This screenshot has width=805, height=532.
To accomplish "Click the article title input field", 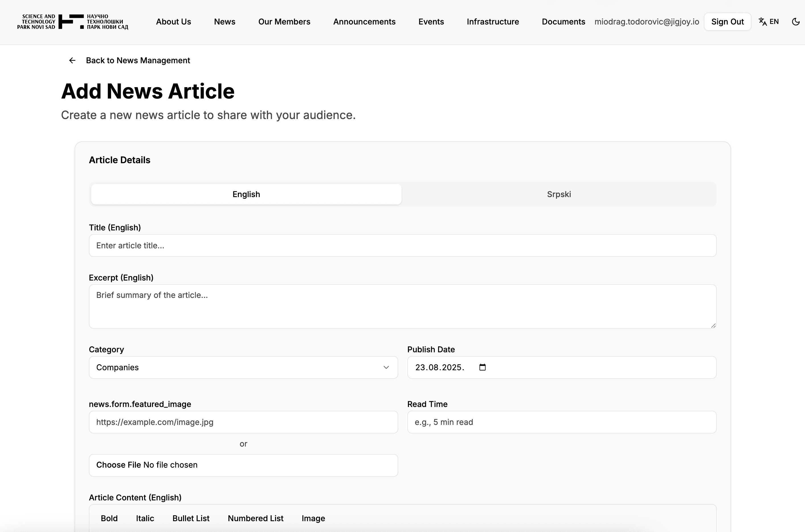I will point(402,245).
